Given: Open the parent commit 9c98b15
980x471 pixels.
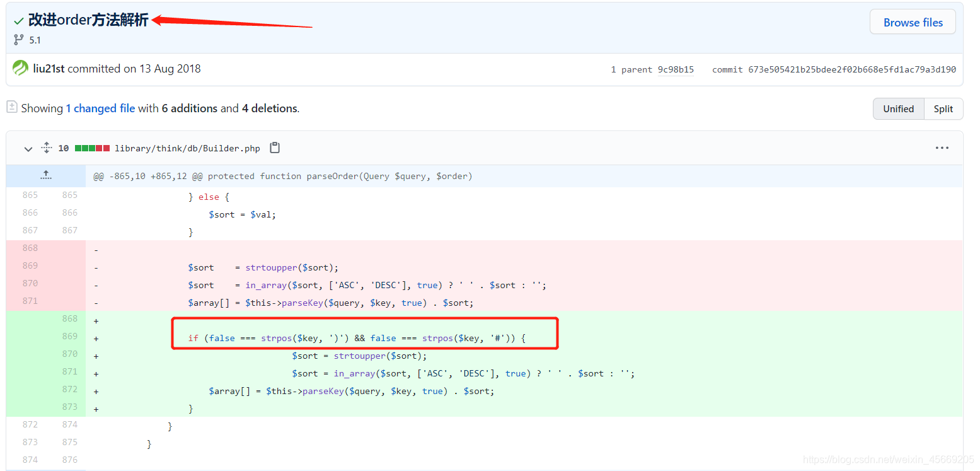Looking at the screenshot, I should tap(676, 69).
